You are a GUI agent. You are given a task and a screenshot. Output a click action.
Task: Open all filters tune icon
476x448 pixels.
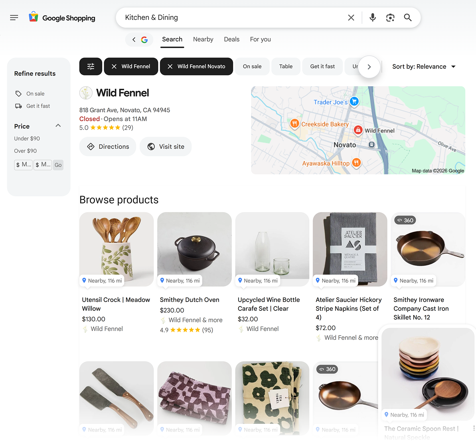91,67
